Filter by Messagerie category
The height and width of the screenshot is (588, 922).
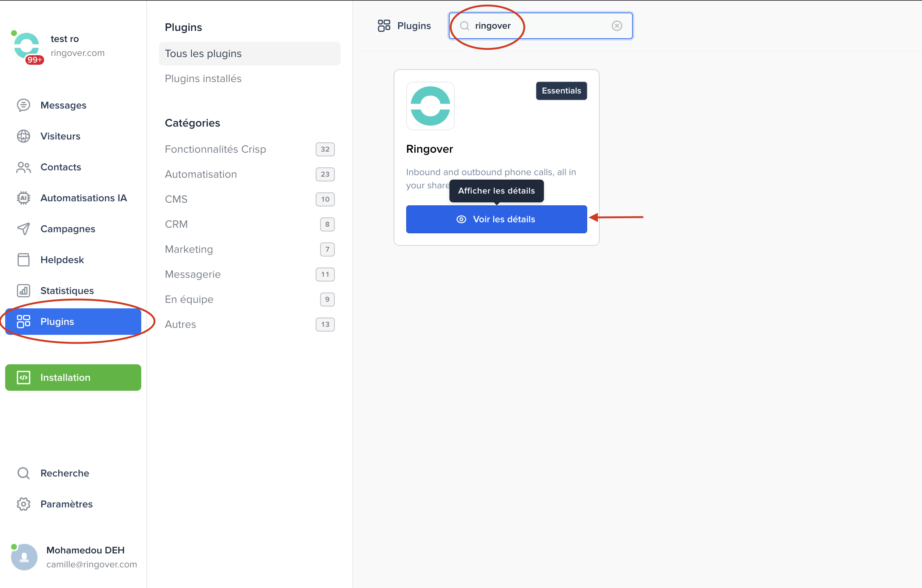pos(250,274)
